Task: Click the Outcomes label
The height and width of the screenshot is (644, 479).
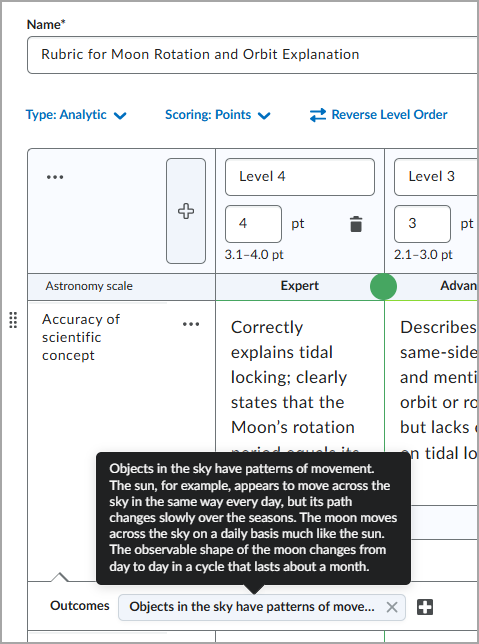Action: pos(80,606)
